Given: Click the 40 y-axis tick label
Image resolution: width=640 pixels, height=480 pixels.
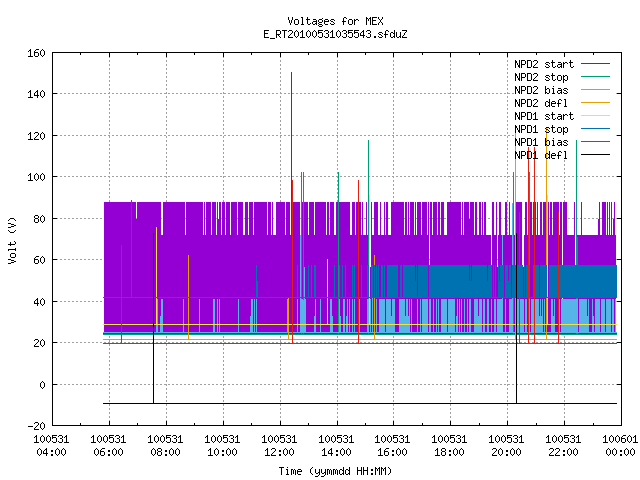Looking at the screenshot, I should [x=39, y=302].
